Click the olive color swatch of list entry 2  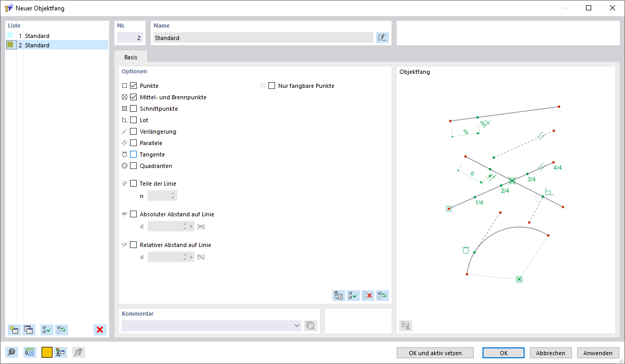pyautogui.click(x=10, y=45)
